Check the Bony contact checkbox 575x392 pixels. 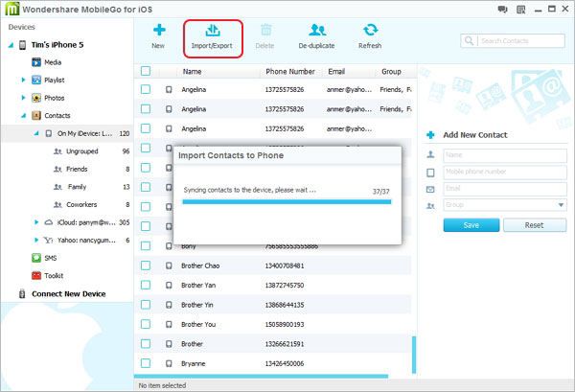point(146,245)
